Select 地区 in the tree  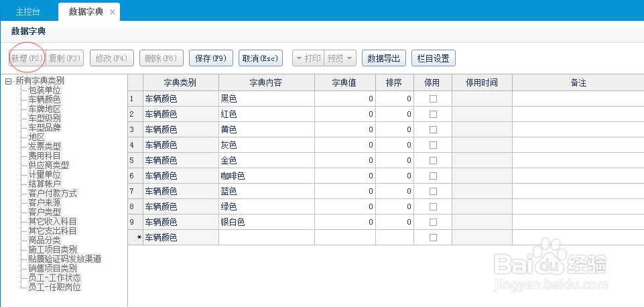(36, 137)
